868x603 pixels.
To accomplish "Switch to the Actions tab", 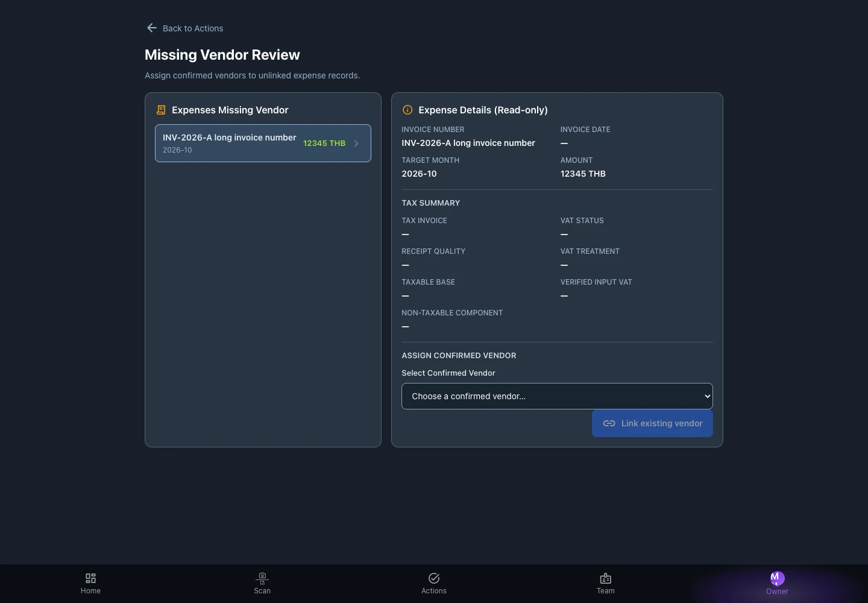I will click(434, 584).
